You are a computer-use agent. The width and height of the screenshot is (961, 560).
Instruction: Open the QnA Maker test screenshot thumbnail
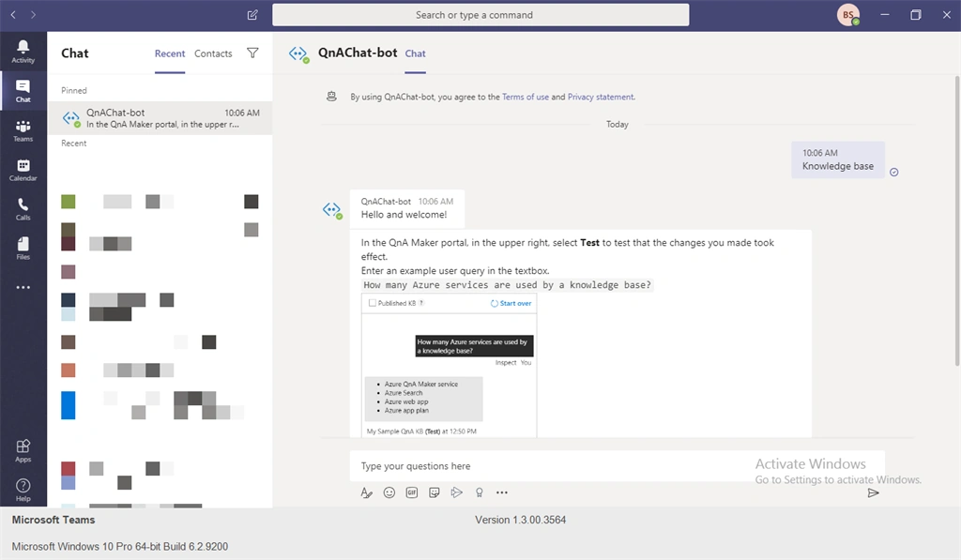point(450,366)
